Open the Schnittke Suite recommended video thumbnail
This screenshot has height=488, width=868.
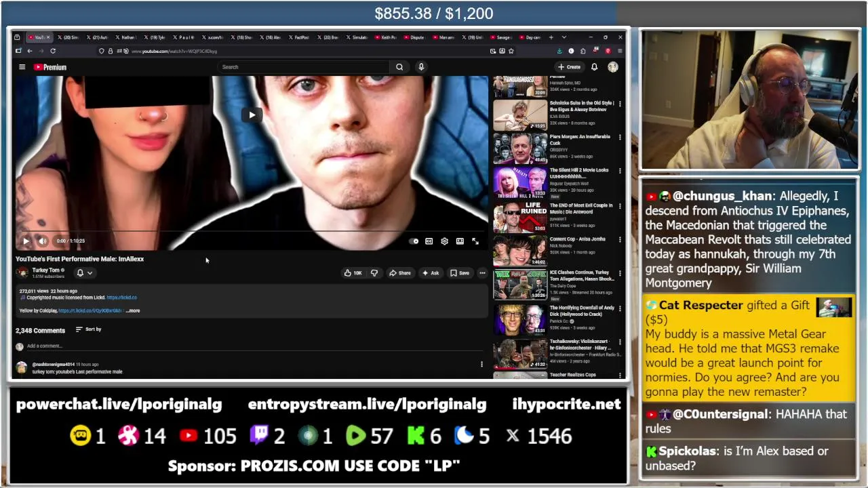(x=520, y=115)
